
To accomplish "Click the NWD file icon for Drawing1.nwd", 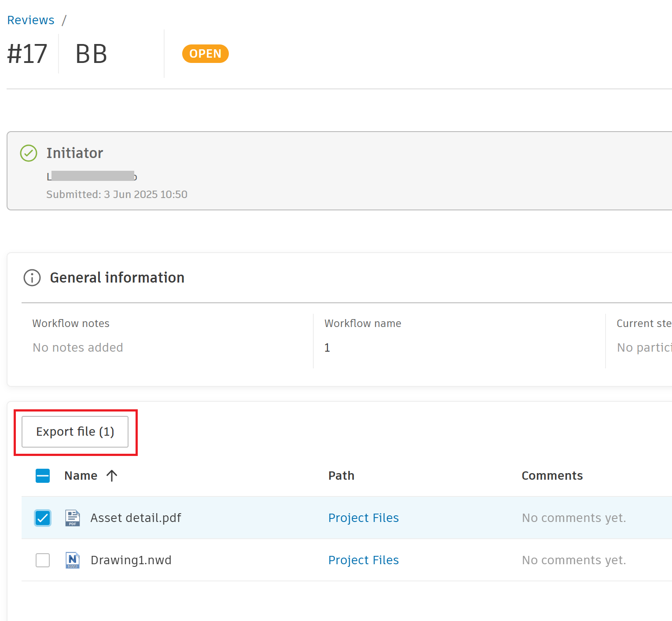I will tap(73, 560).
